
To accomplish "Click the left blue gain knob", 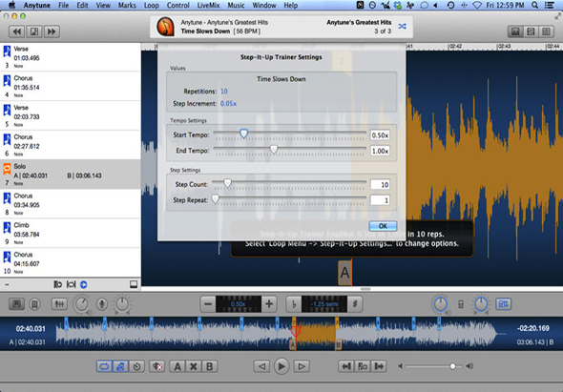I will pos(441,304).
